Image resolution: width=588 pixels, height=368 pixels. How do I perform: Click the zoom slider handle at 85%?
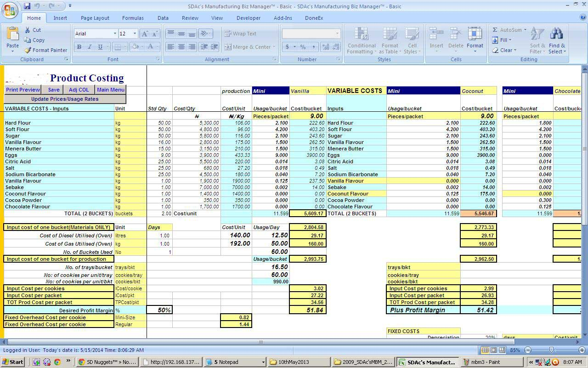[550, 351]
